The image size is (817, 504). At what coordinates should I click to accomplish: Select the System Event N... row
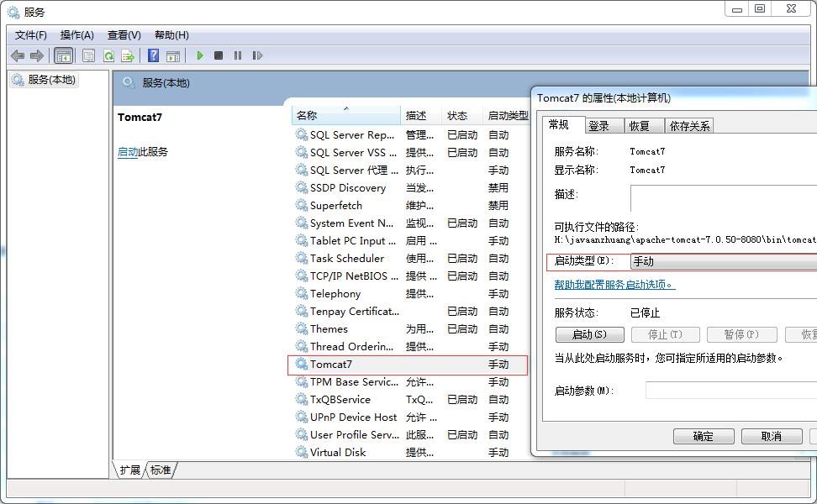[410, 223]
